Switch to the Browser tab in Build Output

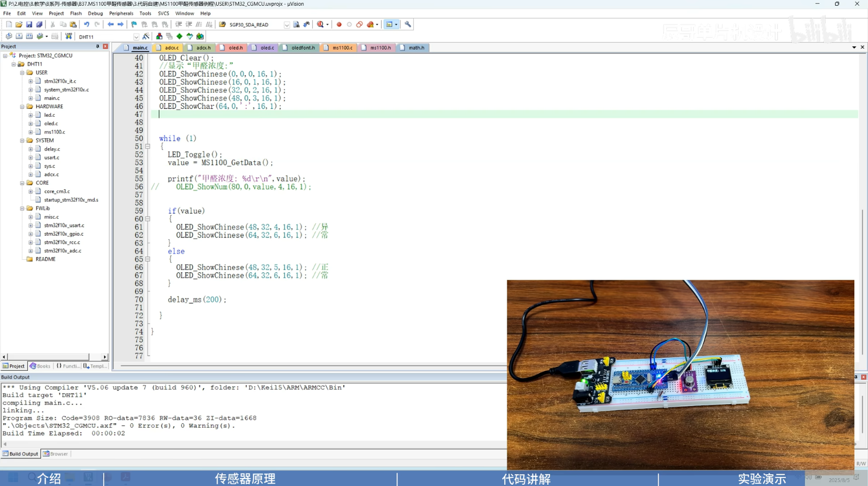click(56, 454)
